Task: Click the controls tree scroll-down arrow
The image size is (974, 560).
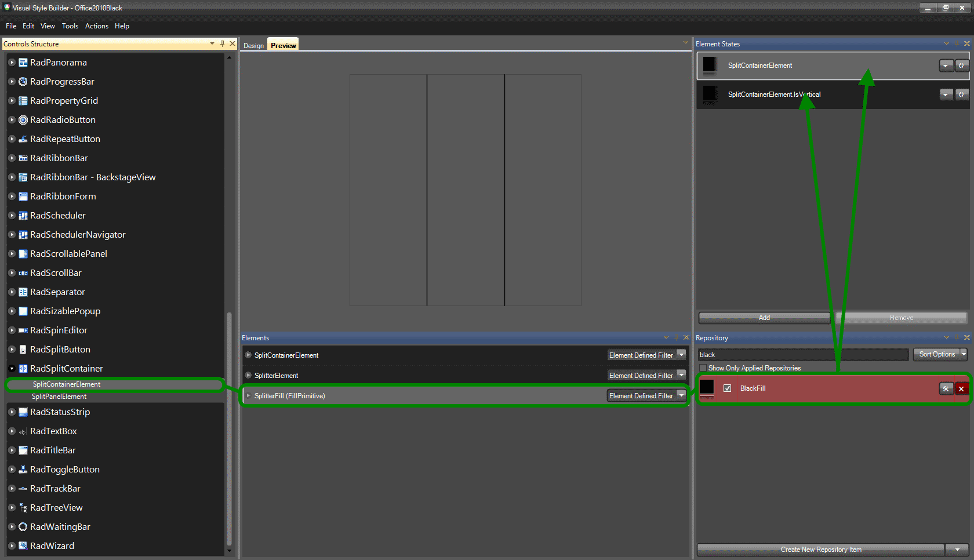Action: coord(229,550)
